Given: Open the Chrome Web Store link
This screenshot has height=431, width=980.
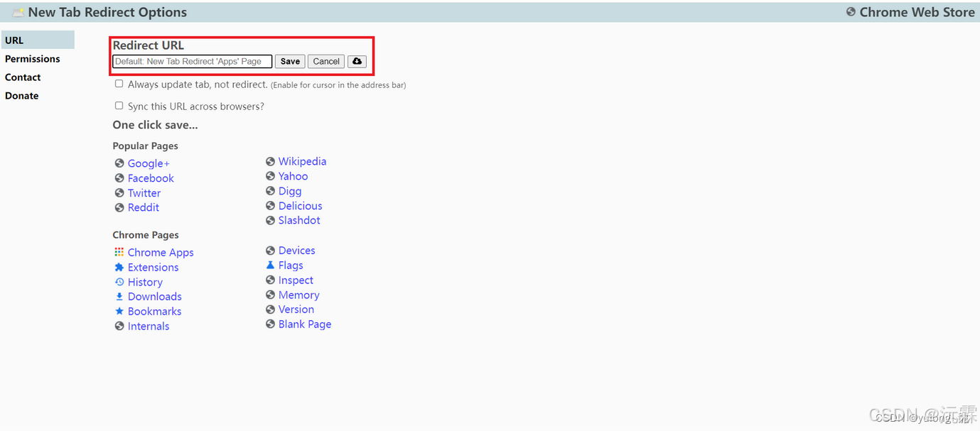Looking at the screenshot, I should (917, 12).
